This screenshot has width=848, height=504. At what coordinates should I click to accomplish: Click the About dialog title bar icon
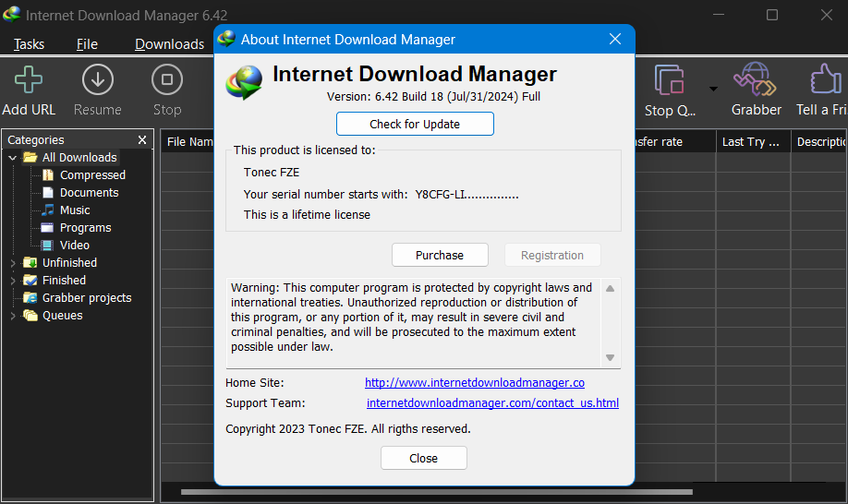pyautogui.click(x=226, y=39)
